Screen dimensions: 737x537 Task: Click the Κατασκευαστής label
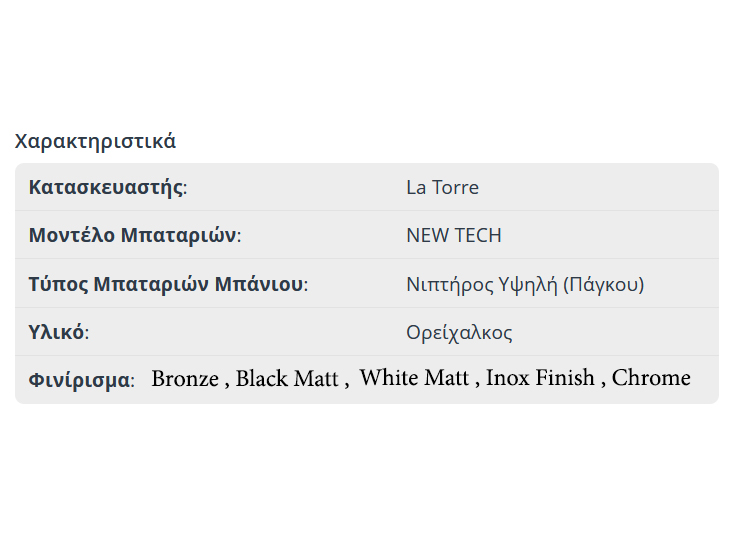pyautogui.click(x=106, y=187)
